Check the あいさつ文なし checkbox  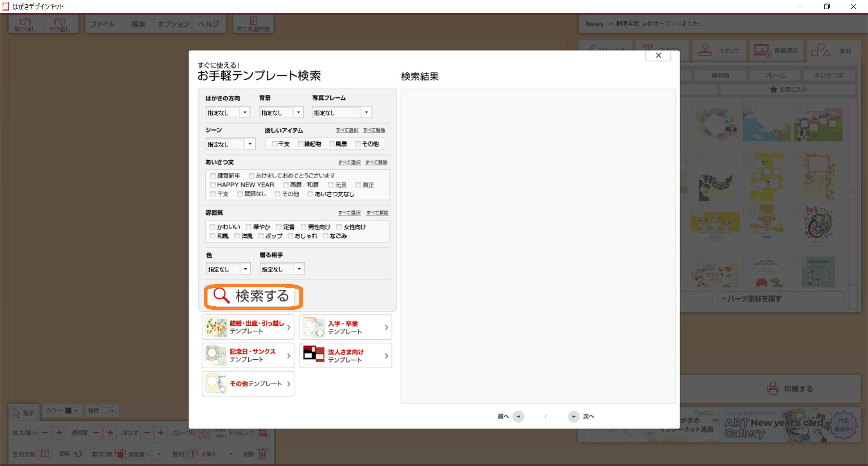310,194
